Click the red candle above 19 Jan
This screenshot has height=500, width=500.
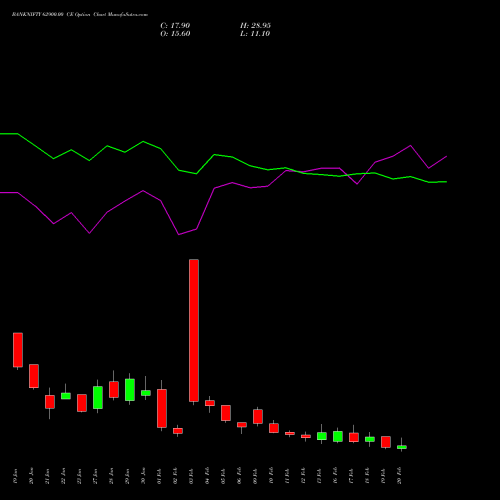click(x=18, y=350)
